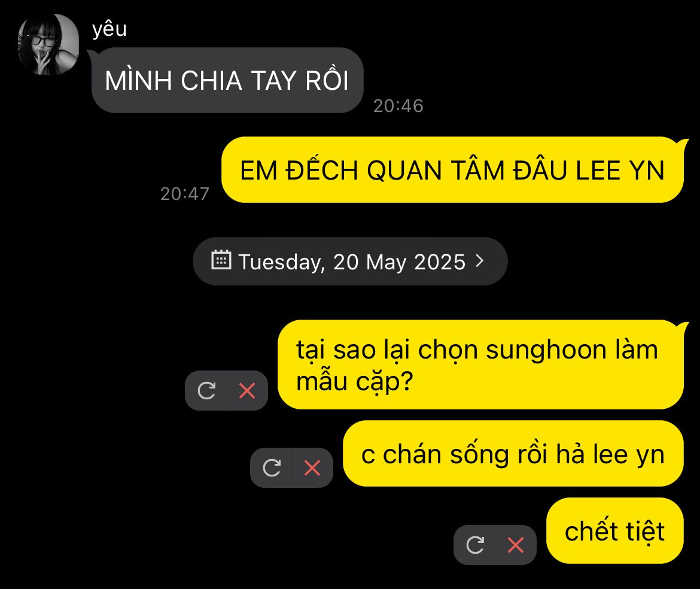Delete the failed 'tại sao lại chọn sunghoon' message
Image resolution: width=700 pixels, height=589 pixels.
coord(247,391)
